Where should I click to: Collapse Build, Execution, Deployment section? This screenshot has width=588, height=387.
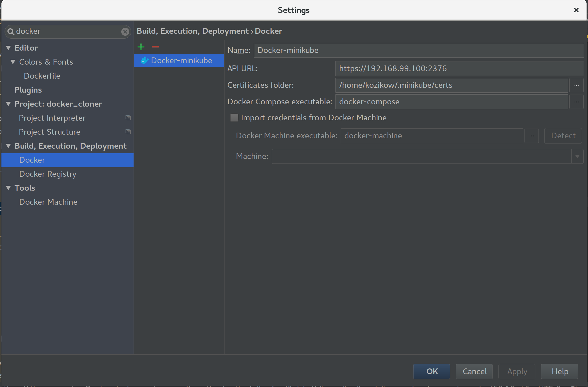point(8,146)
